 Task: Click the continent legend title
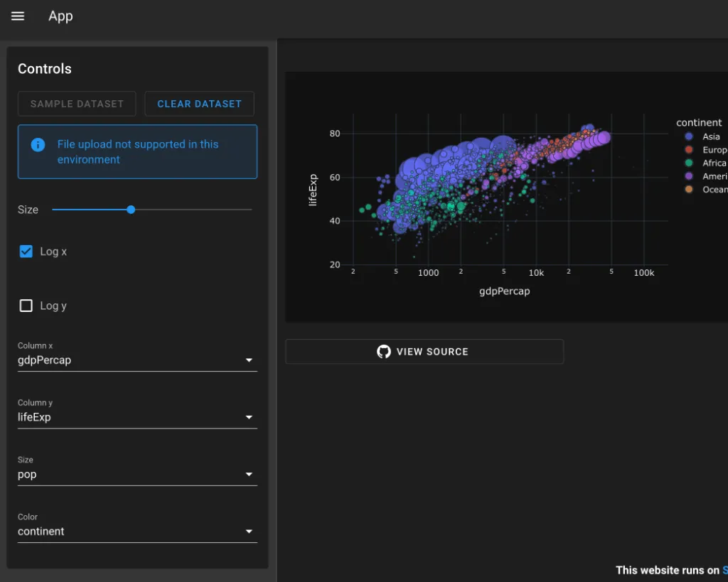click(x=699, y=122)
